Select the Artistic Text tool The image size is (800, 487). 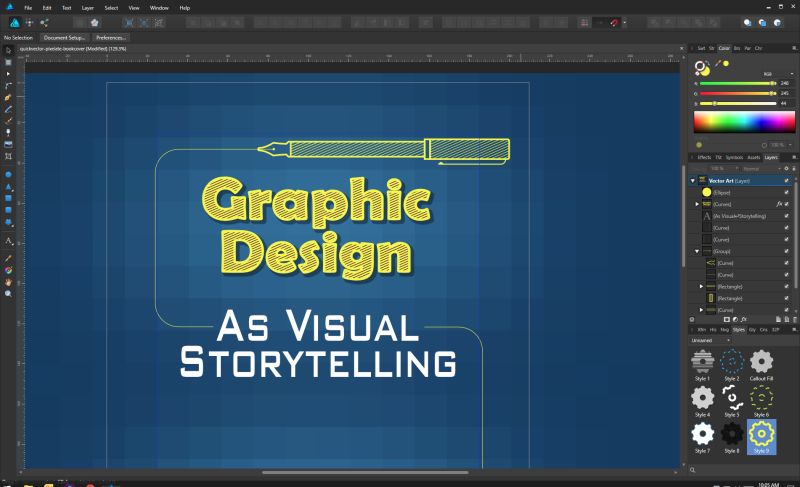coord(8,241)
